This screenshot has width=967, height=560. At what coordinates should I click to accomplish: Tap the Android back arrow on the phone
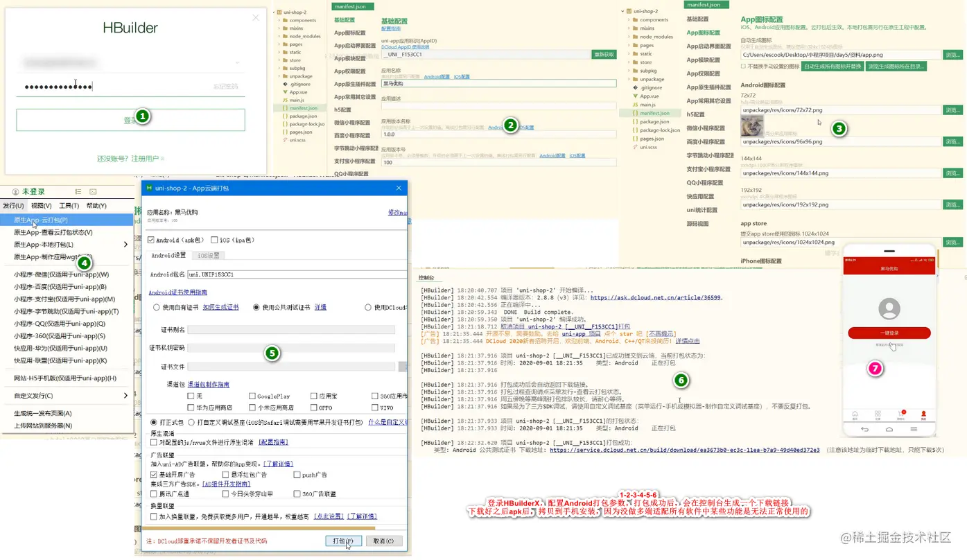(864, 430)
